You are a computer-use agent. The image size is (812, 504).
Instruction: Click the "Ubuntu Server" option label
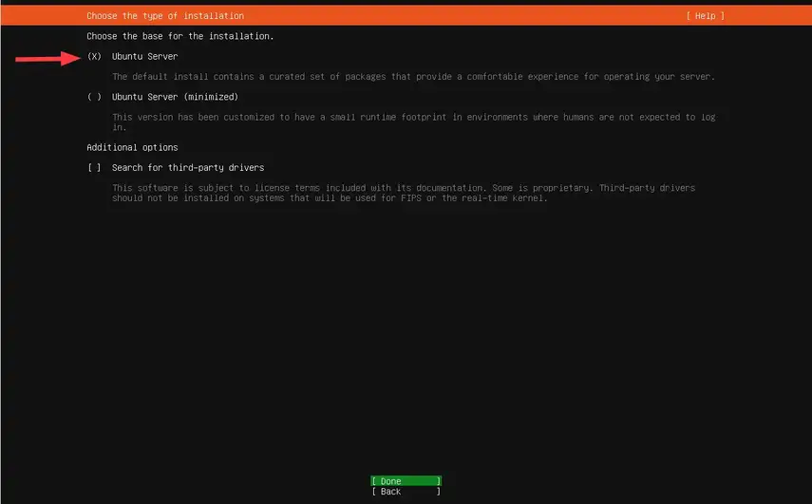pos(144,57)
